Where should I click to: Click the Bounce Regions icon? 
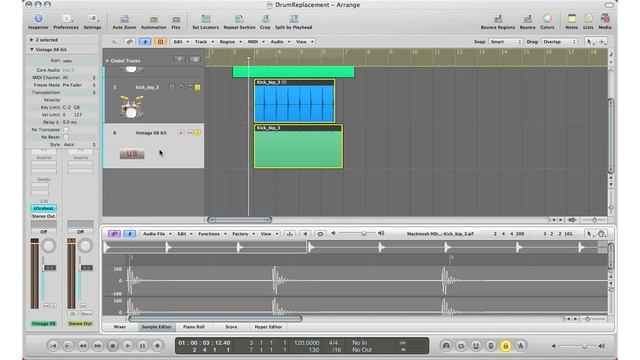pos(498,19)
